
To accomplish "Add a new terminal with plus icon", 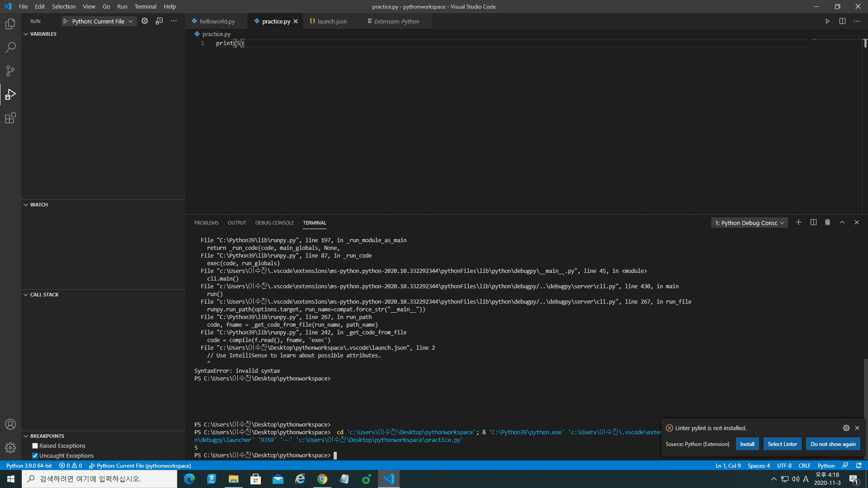I will [x=798, y=222].
